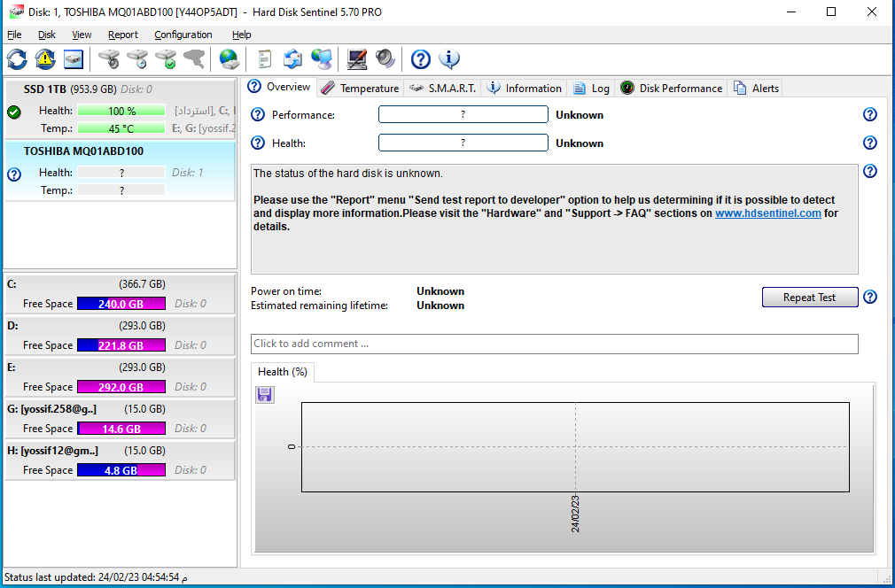Click the framed disk drive toolbar icon
The height and width of the screenshot is (588, 895).
73,58
